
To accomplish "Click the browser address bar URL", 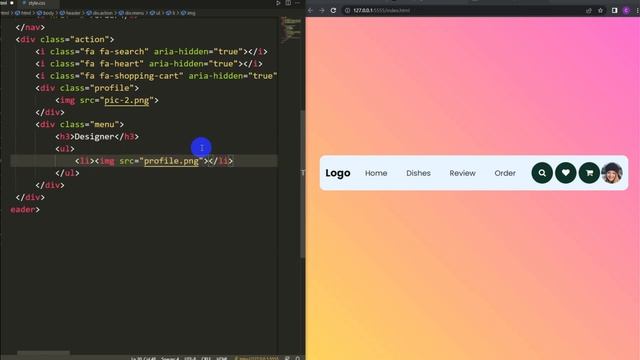I will pos(381,10).
